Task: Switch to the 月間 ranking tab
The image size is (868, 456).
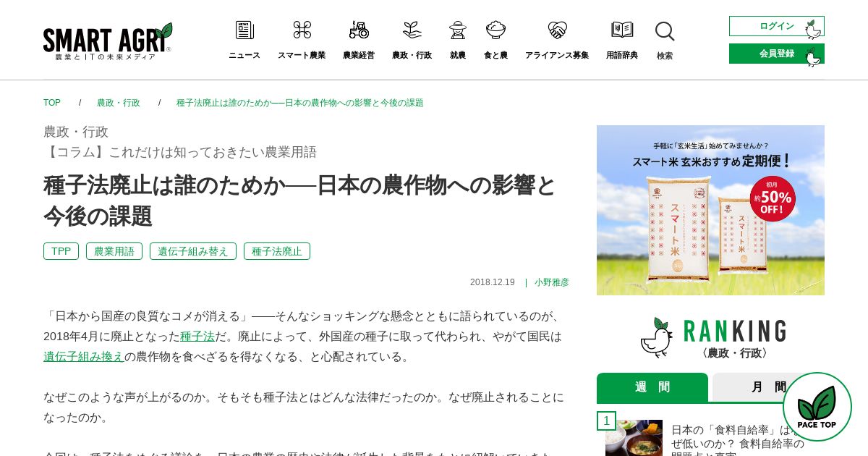Action: coord(768,387)
